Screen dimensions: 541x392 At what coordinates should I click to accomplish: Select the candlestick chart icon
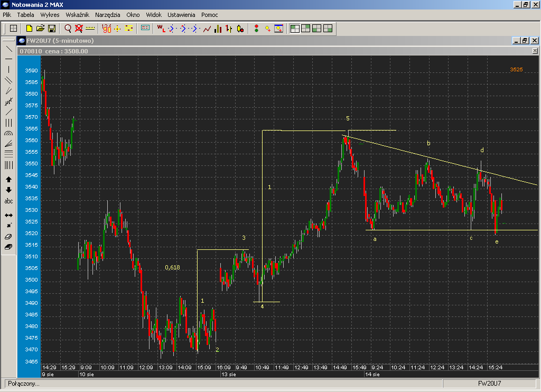coord(240,29)
